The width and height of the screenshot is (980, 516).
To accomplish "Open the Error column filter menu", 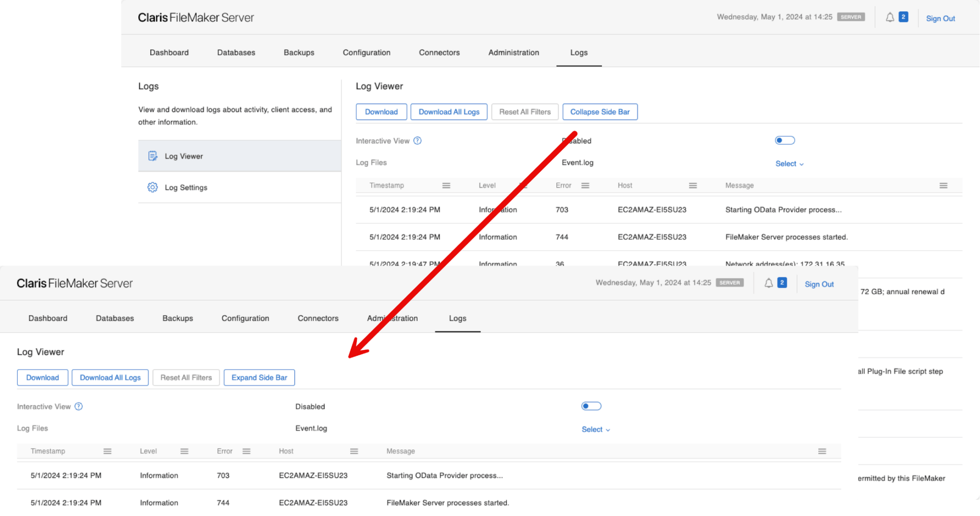I will (x=585, y=186).
